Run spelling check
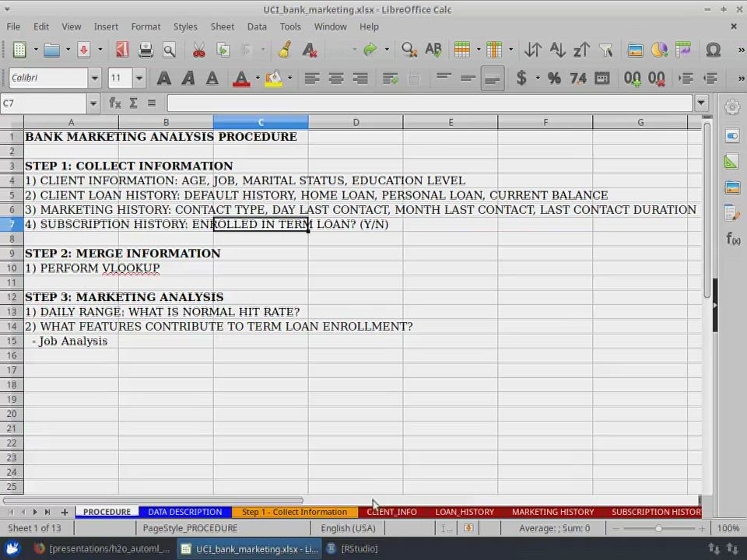The width and height of the screenshot is (747, 560). point(433,50)
